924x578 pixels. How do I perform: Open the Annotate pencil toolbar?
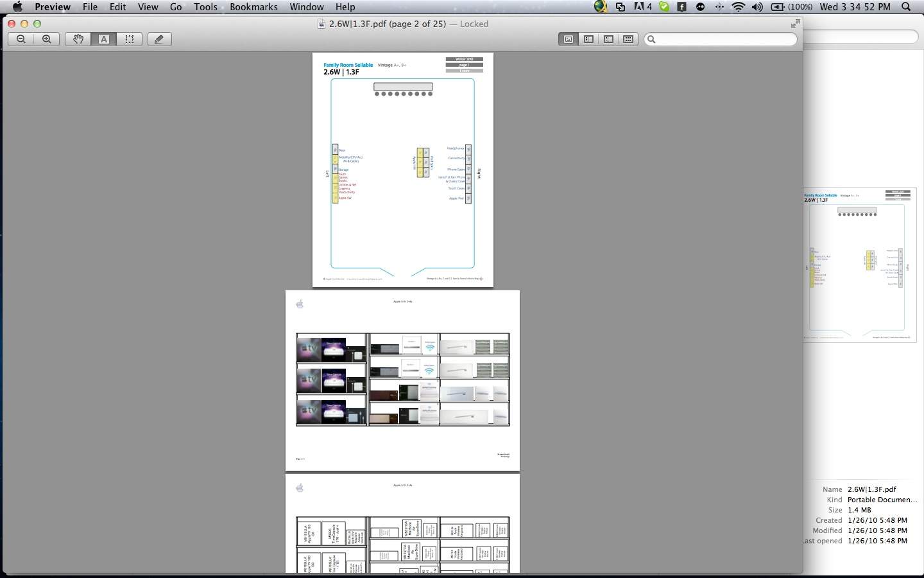[159, 39]
